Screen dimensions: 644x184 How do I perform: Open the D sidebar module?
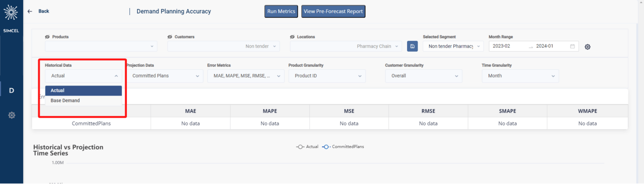coord(12,90)
